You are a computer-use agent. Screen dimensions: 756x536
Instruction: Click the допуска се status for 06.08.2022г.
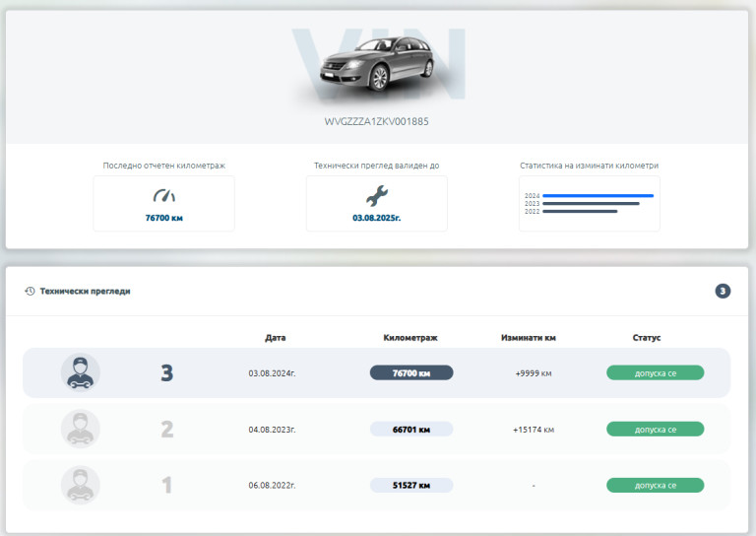(x=655, y=485)
